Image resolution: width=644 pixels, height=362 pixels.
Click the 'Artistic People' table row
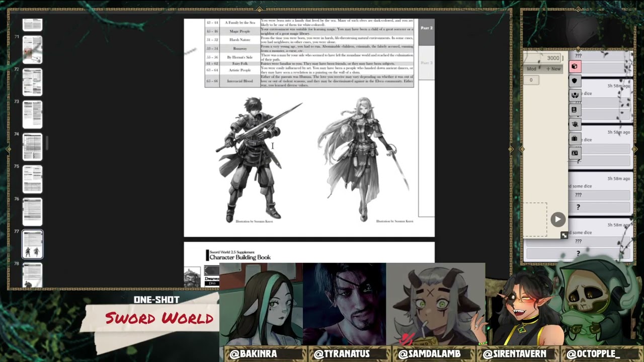(x=309, y=70)
